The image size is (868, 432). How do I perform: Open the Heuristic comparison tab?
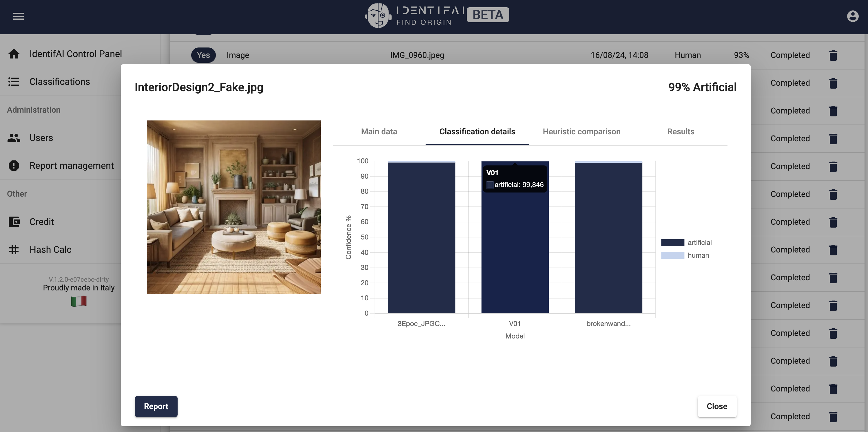pyautogui.click(x=581, y=132)
